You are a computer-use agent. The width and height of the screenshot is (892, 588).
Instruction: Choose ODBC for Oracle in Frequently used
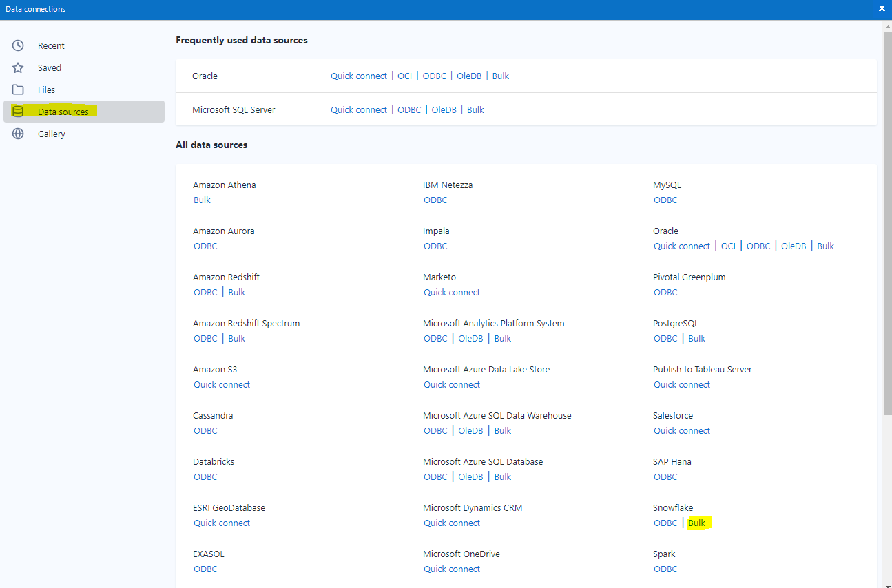(435, 76)
